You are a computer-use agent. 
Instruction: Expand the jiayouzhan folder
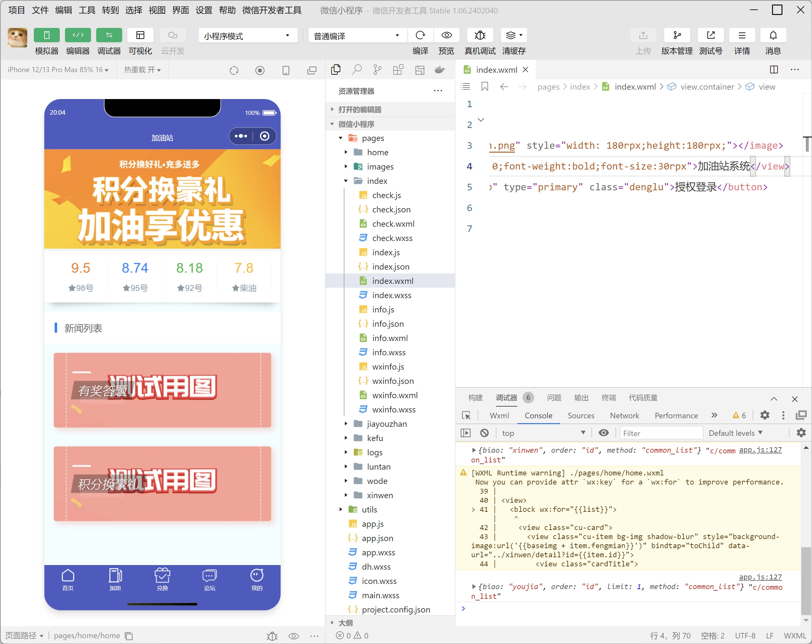(x=391, y=424)
